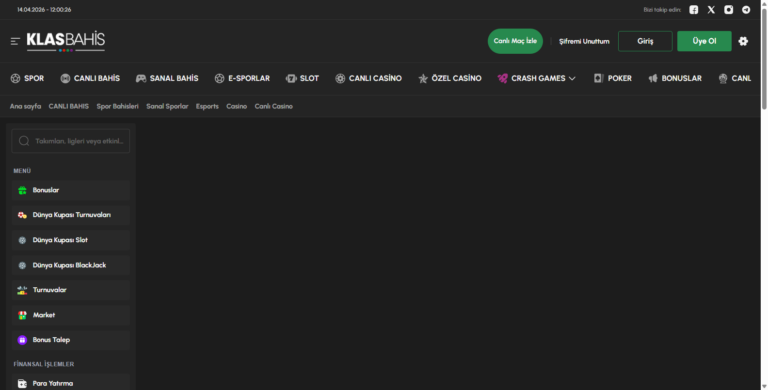This screenshot has height=390, width=768.
Task: Click the Market shop icon
Action: pos(22,316)
